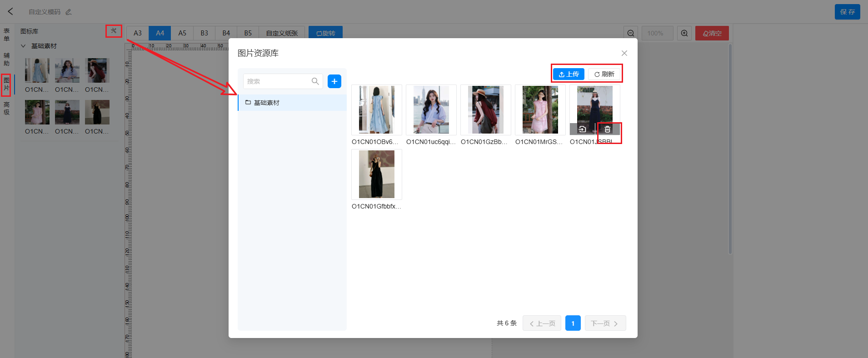The height and width of the screenshot is (358, 868).
Task: Select the A3 paper size tab
Action: point(137,33)
